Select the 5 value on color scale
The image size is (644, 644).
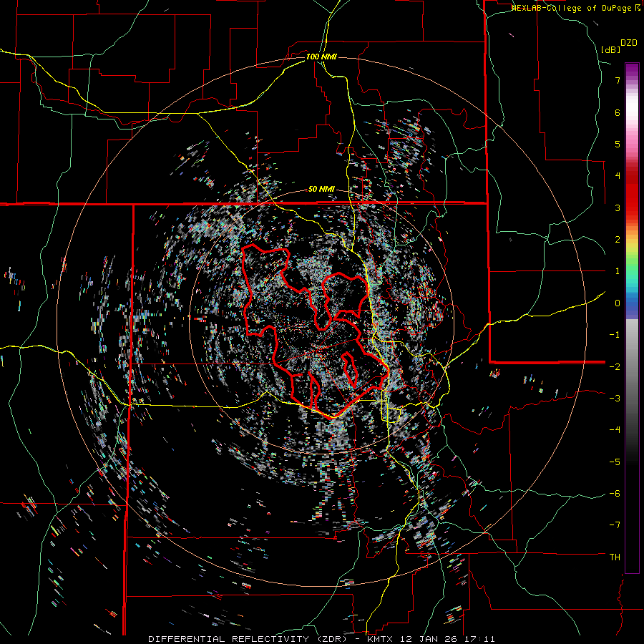[618, 144]
